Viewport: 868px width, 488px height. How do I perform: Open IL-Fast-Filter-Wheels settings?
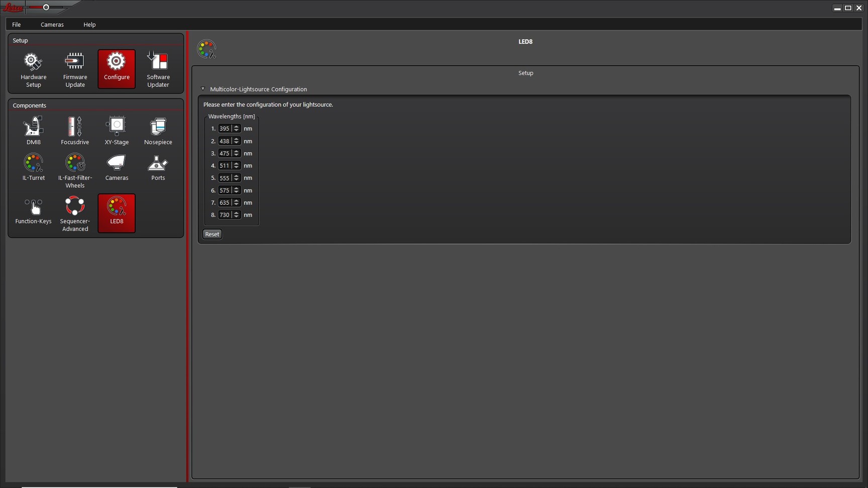(x=75, y=171)
